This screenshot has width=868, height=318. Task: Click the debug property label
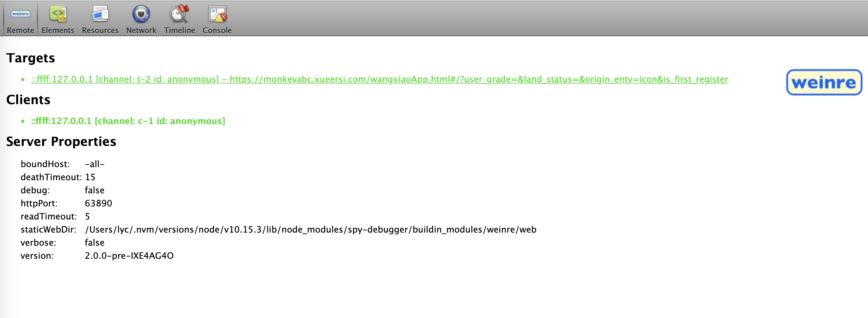[35, 190]
